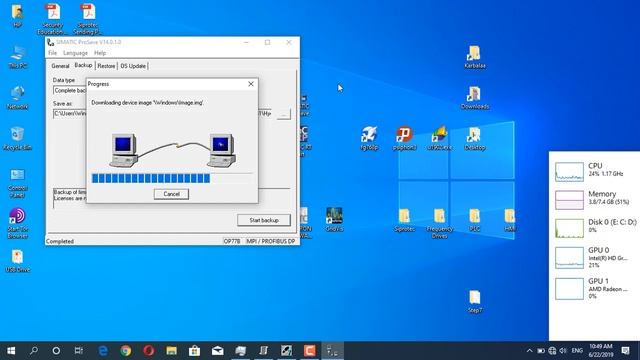Select the PLC folder icon
This screenshot has width=640, height=360.
[474, 220]
